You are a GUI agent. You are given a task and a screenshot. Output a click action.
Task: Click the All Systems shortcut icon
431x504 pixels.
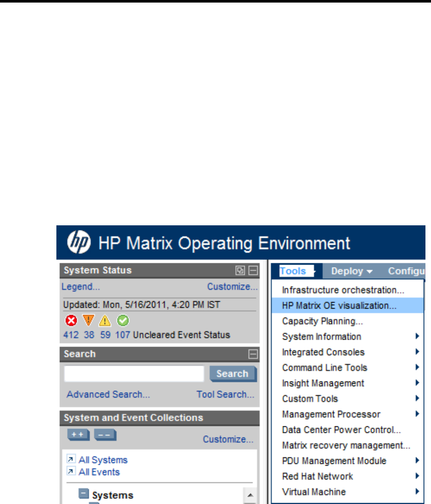tap(71, 459)
